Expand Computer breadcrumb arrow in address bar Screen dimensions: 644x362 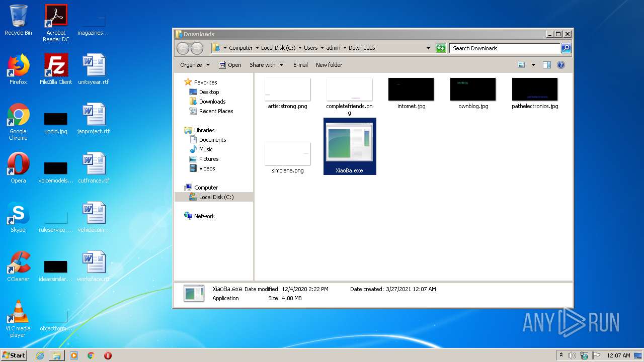(x=257, y=48)
